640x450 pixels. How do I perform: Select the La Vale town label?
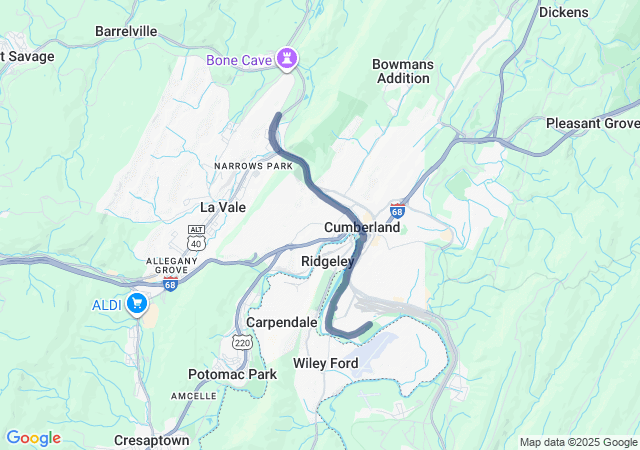tap(223, 207)
